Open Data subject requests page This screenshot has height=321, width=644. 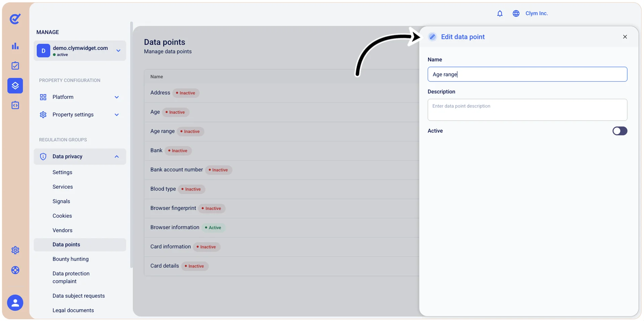point(79,296)
